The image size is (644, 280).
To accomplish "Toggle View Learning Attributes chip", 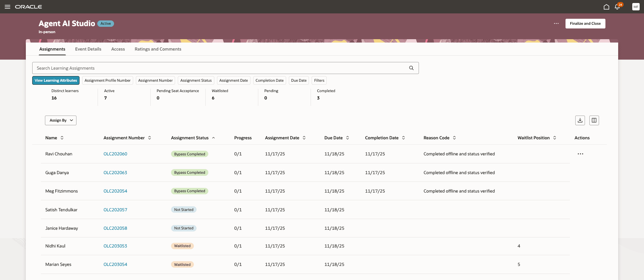I will click(x=56, y=80).
